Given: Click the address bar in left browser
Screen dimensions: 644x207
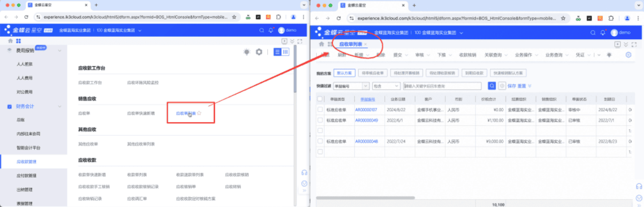Looking at the screenshot, I should tap(136, 17).
